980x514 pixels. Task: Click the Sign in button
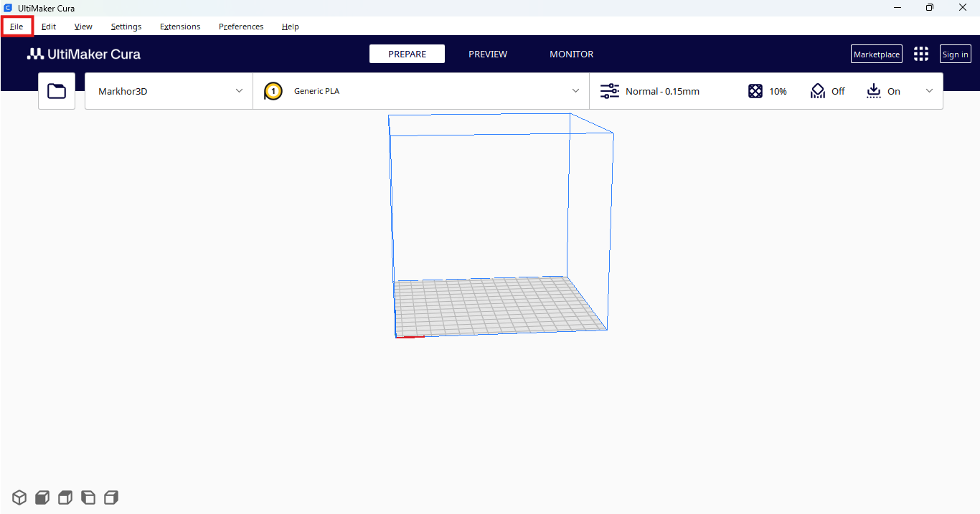(956, 54)
